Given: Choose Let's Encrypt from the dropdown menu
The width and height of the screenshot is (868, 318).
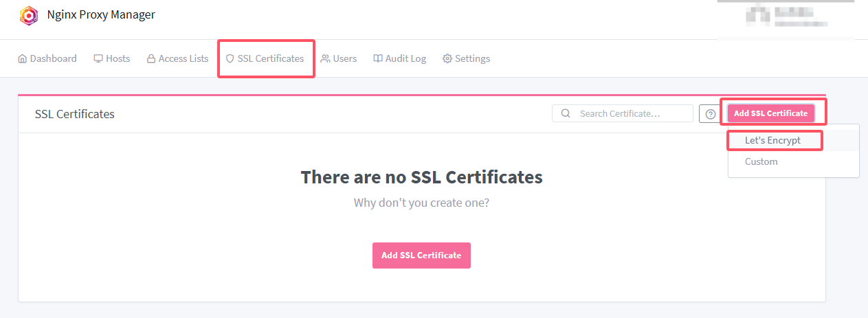Looking at the screenshot, I should pyautogui.click(x=772, y=140).
